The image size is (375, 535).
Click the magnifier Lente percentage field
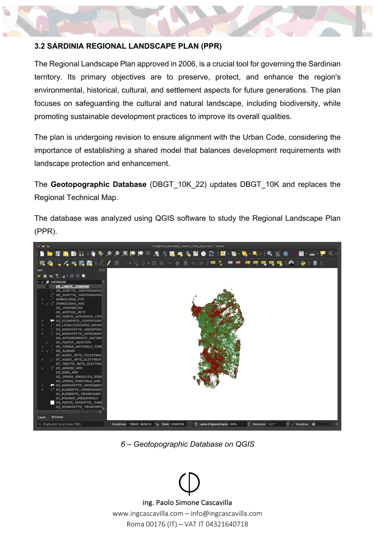[238, 424]
